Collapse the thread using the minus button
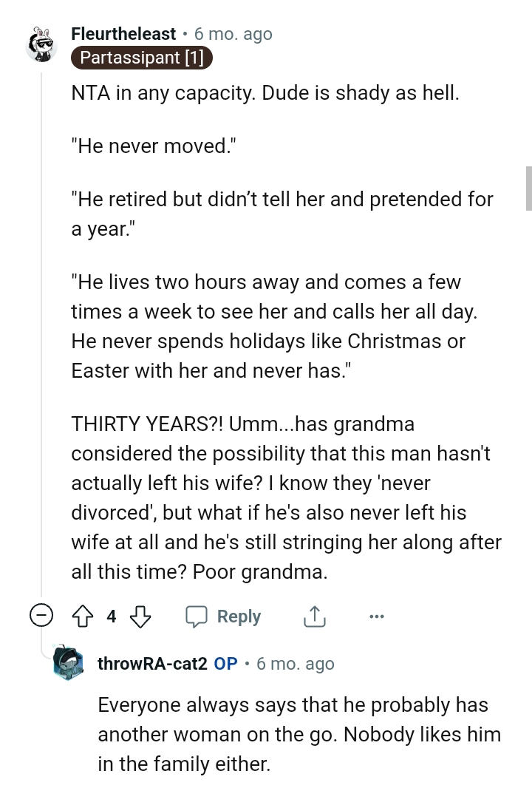Screen dimensions: 532x788 (x=42, y=614)
